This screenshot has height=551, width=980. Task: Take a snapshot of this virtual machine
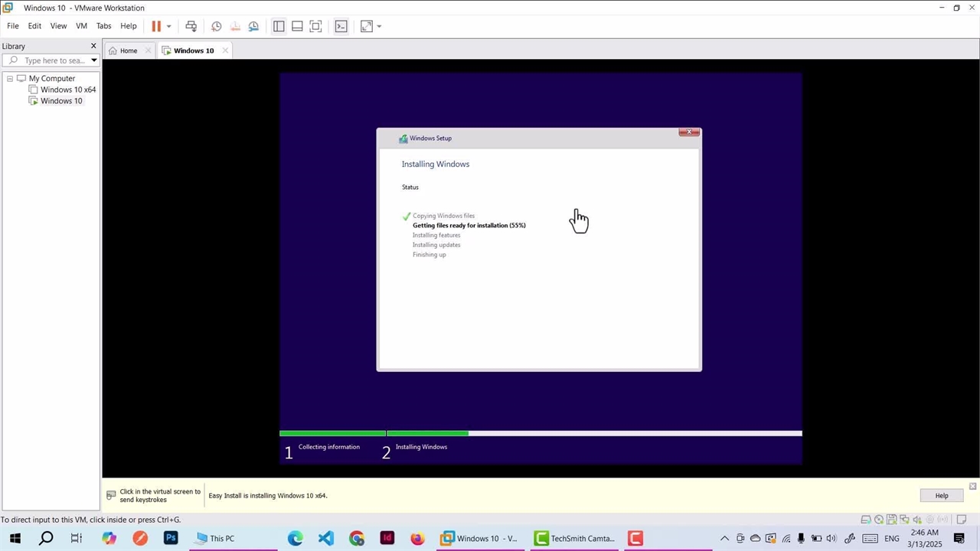point(217,26)
